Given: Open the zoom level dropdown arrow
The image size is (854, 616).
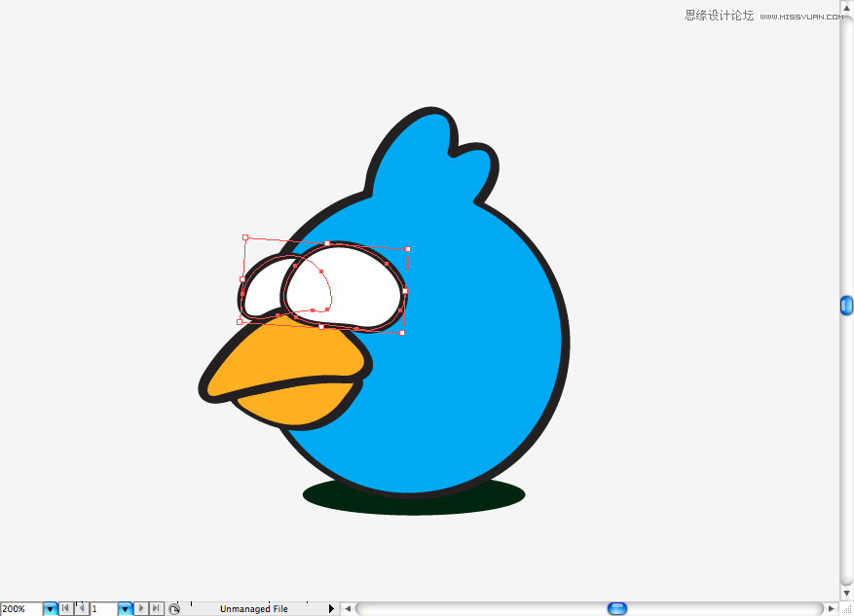Looking at the screenshot, I should click(50, 609).
